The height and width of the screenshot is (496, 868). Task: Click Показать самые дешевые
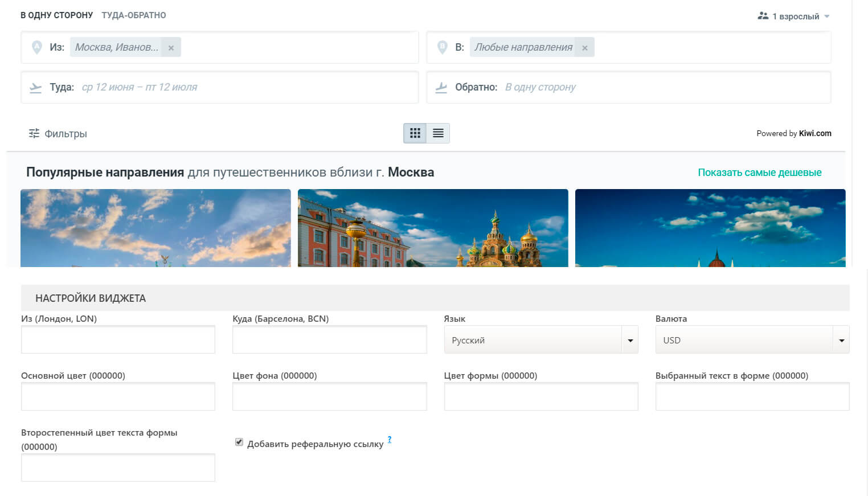pyautogui.click(x=760, y=171)
